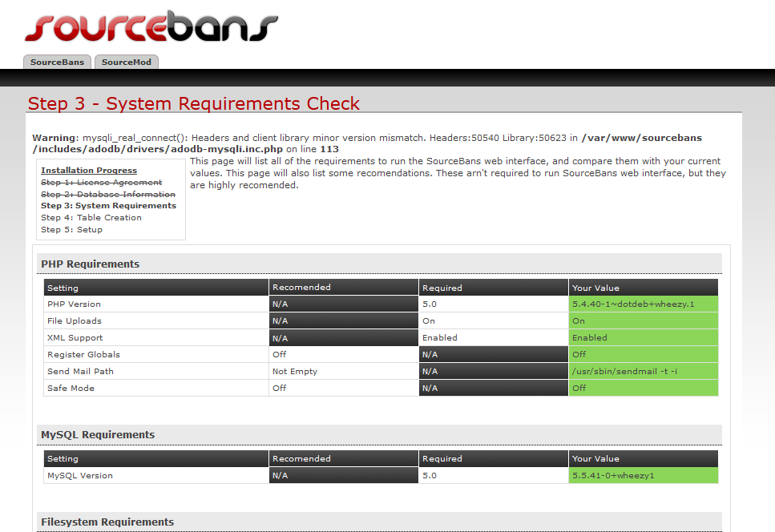Click the Recomended header in MySQL table

point(301,459)
